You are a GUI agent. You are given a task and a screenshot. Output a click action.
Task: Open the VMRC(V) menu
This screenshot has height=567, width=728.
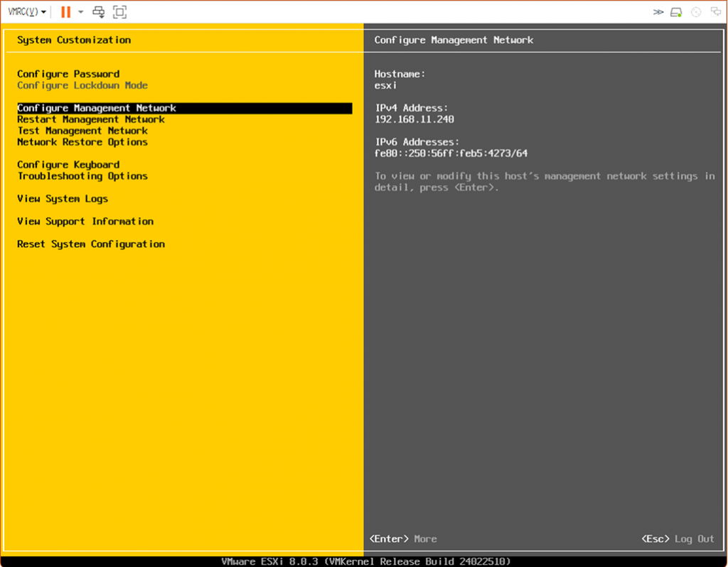point(27,11)
